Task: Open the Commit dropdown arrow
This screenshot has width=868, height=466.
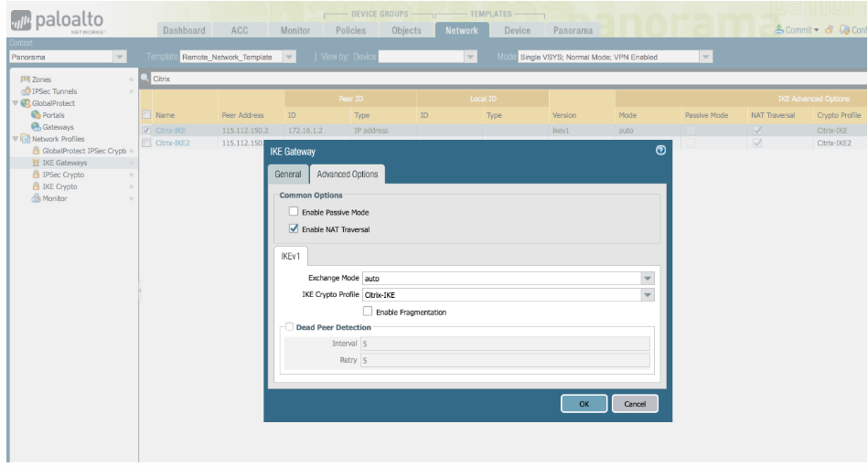Action: tap(817, 30)
